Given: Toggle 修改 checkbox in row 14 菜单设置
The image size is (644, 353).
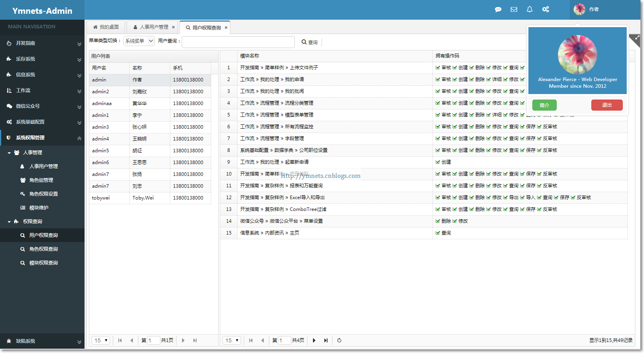Looking at the screenshot, I should 454,221.
